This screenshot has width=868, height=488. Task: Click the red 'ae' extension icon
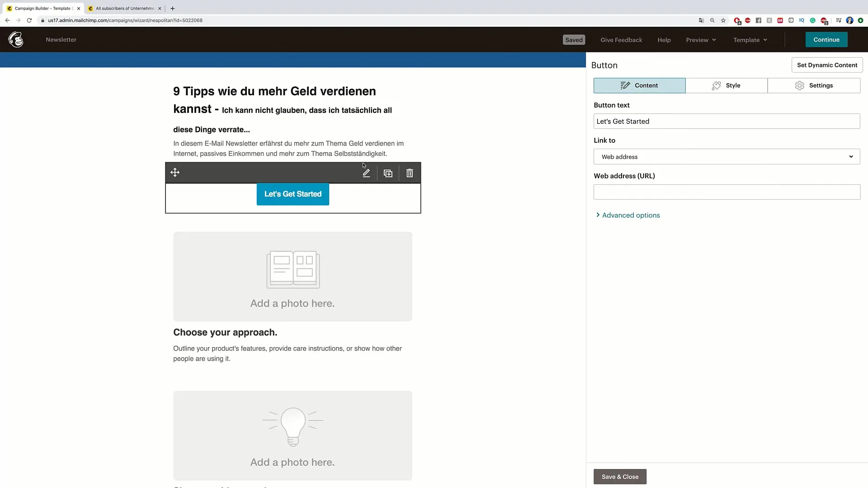pyautogui.click(x=780, y=20)
